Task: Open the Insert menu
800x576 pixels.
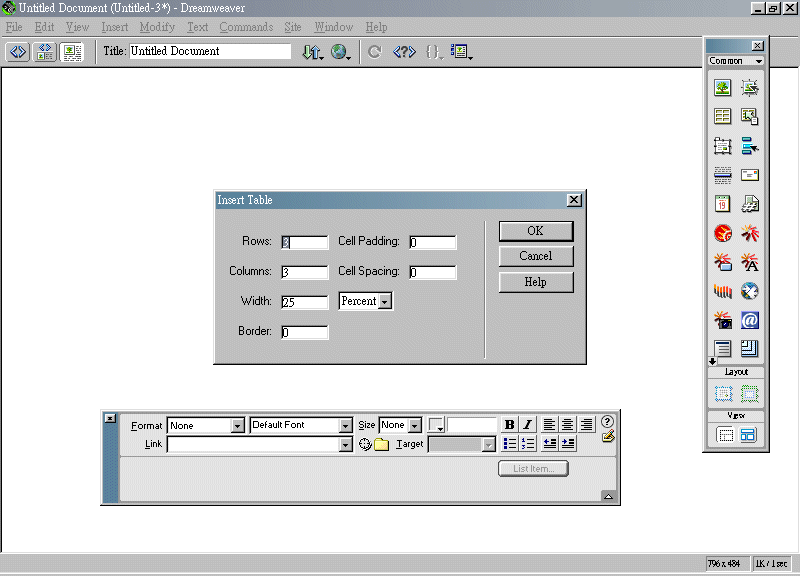Action: click(114, 27)
